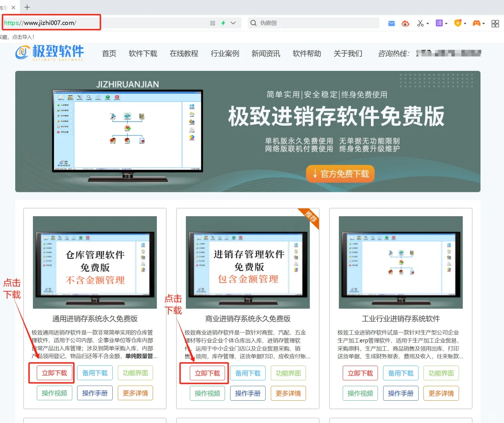The height and width of the screenshot is (423, 504).
Task: Toggle the green lightning speed mode
Action: [223, 23]
